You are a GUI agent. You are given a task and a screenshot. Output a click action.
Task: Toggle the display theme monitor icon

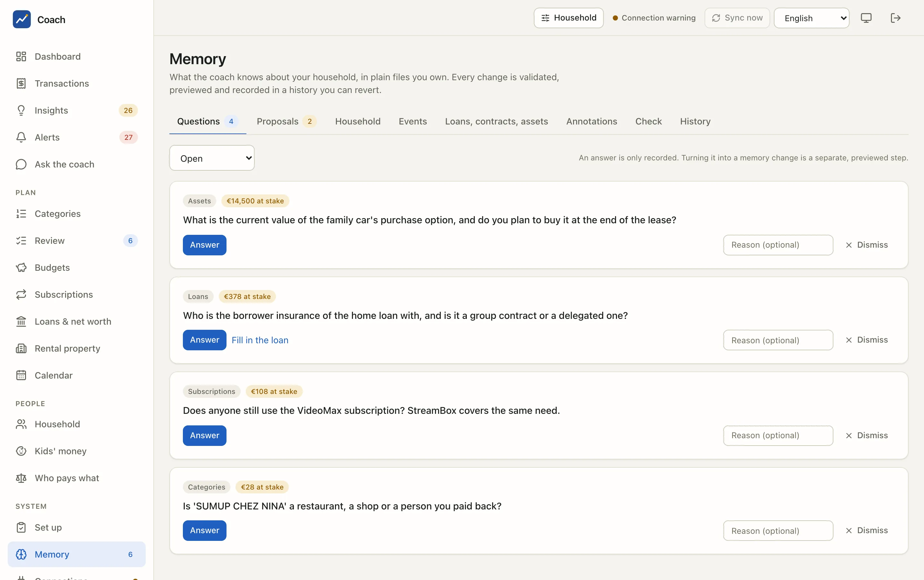(x=866, y=18)
